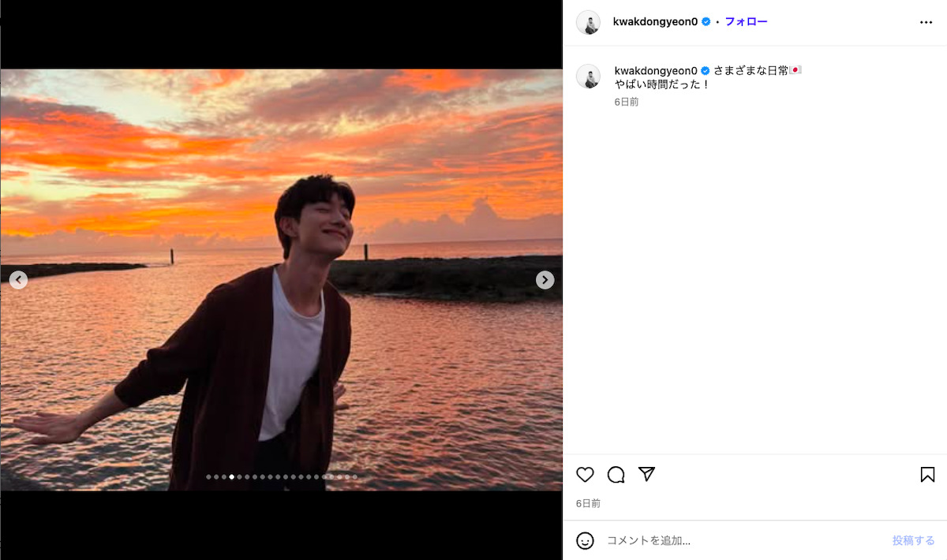Click the username in the caption line
947x560 pixels.
pyautogui.click(x=654, y=70)
